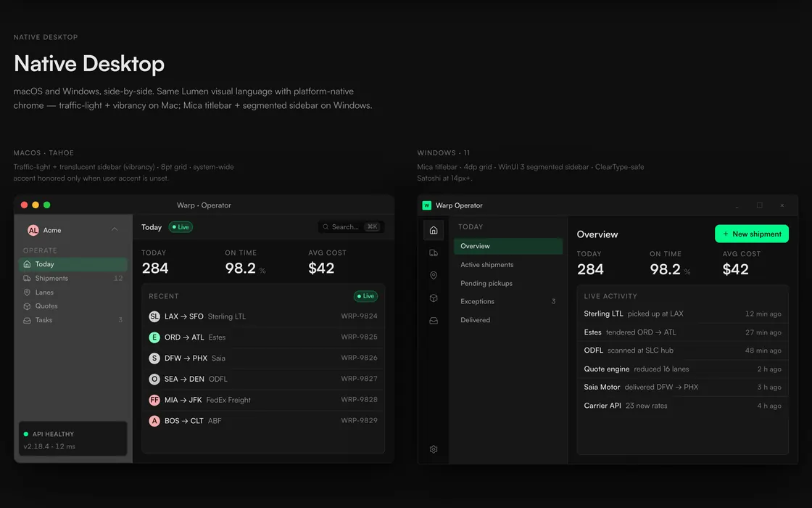Open the home icon in Windows rail
Image resolution: width=812 pixels, height=508 pixels.
coord(434,230)
